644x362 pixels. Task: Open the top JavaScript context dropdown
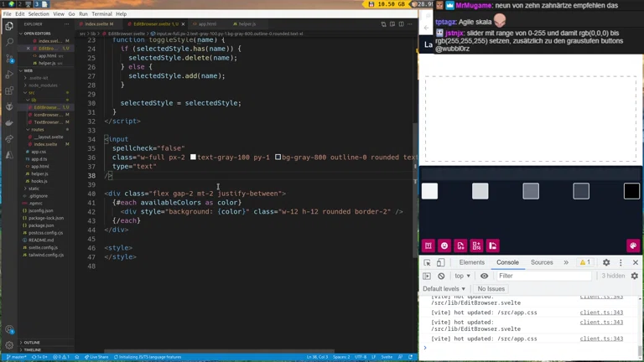pyautogui.click(x=463, y=276)
